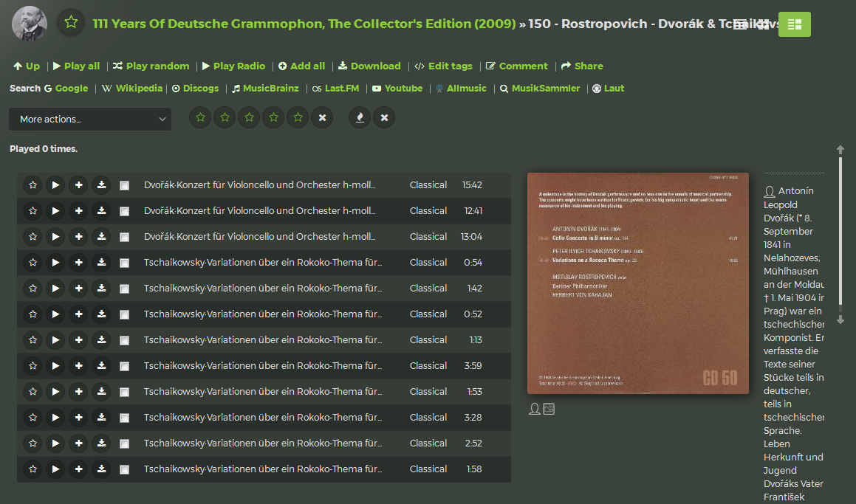Star the 13:04 Dvořák track
The width and height of the screenshot is (856, 504).
point(32,237)
